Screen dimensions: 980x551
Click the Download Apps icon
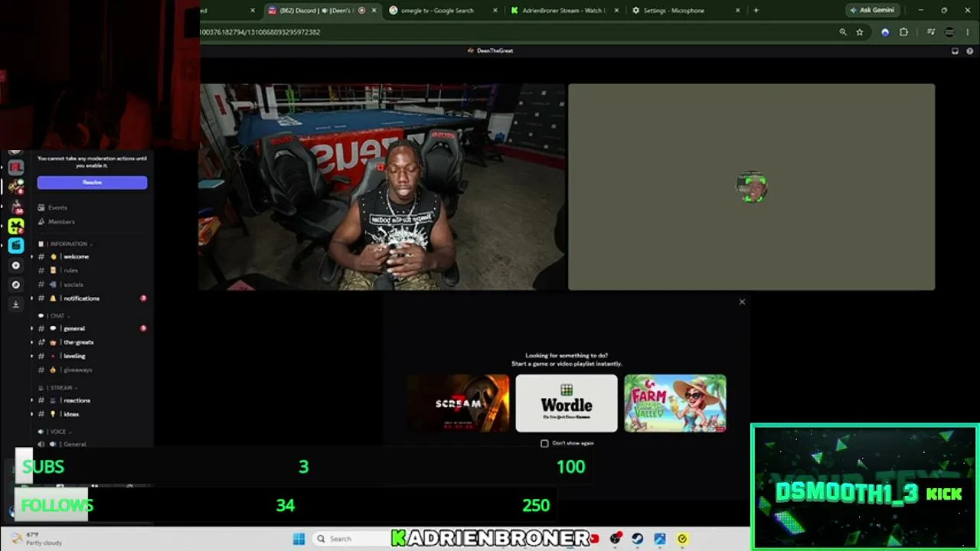tap(16, 304)
